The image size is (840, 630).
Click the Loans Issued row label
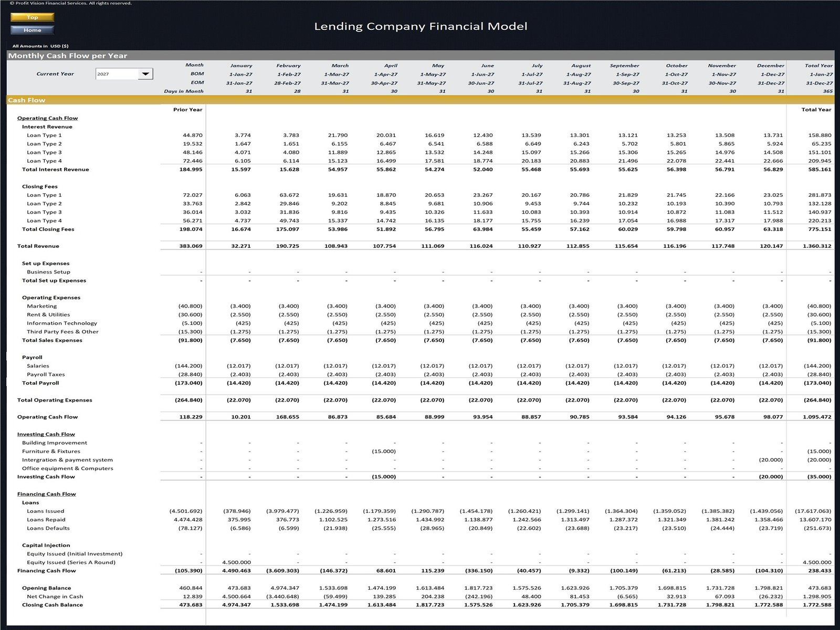[45, 511]
